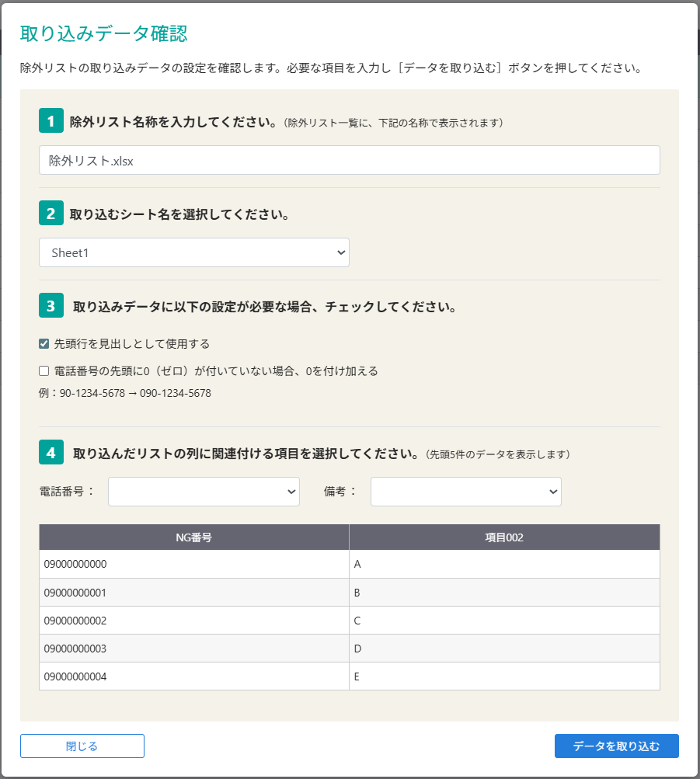Open the 備考 column mapping dropdown

[465, 491]
